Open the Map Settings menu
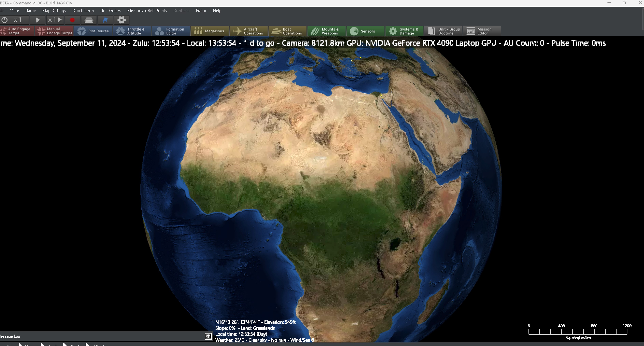Viewport: 644px width, 346px height. [54, 11]
